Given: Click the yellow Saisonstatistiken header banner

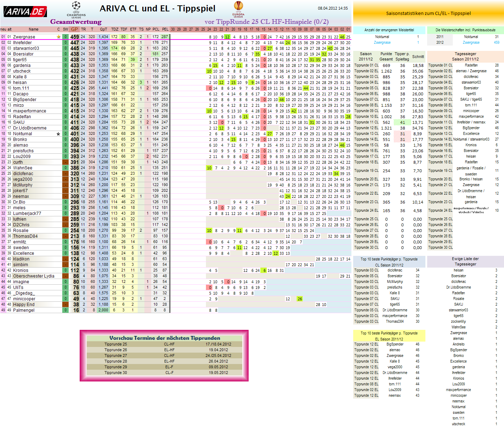Looking at the screenshot, I should pyautogui.click(x=428, y=14).
